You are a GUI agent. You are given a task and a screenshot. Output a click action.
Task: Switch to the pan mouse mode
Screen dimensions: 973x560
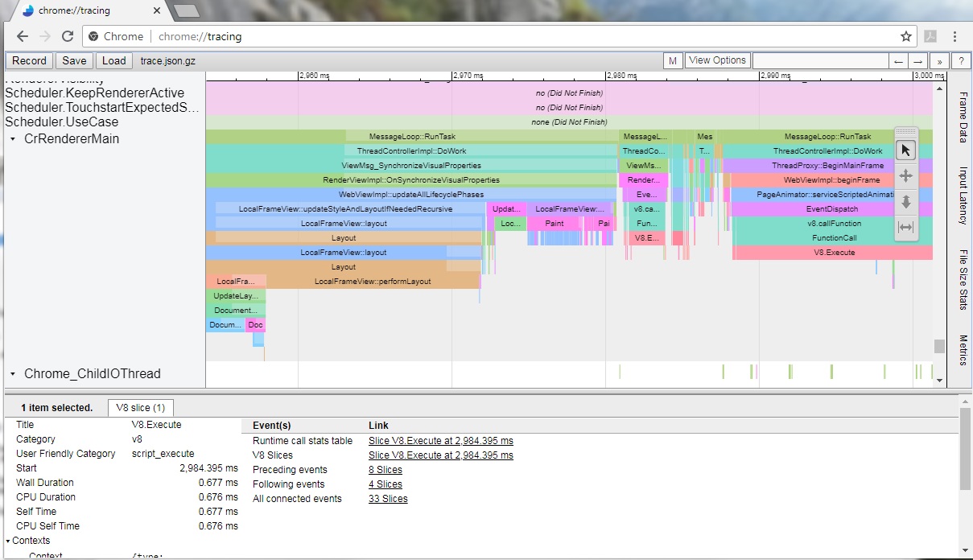pos(906,176)
